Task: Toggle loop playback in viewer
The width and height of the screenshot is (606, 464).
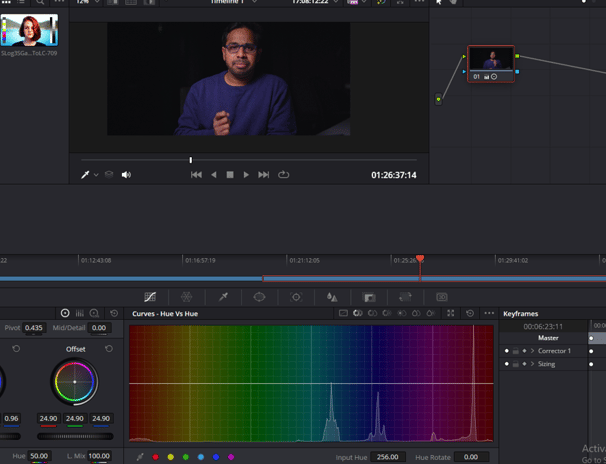Action: pyautogui.click(x=283, y=175)
